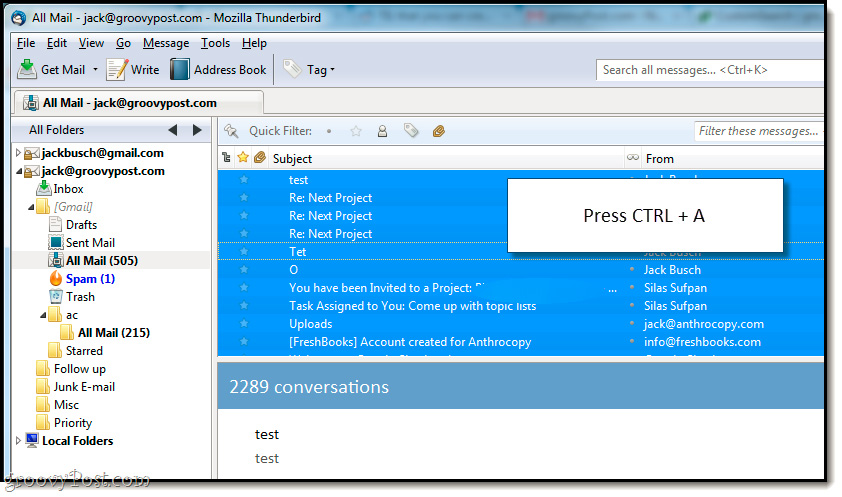842x497 pixels.
Task: Select '[FreshBooks] Account created for Anthrocopy' message
Action: tap(520, 342)
